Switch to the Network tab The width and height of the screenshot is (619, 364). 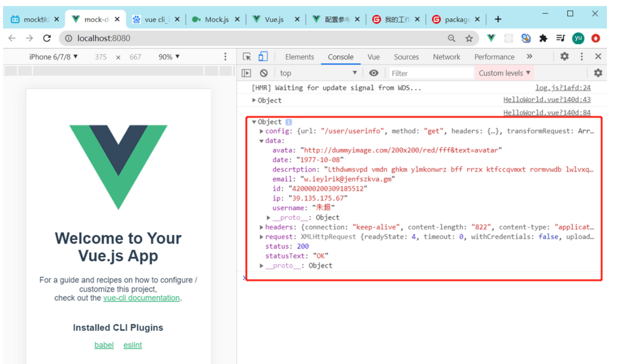point(447,57)
